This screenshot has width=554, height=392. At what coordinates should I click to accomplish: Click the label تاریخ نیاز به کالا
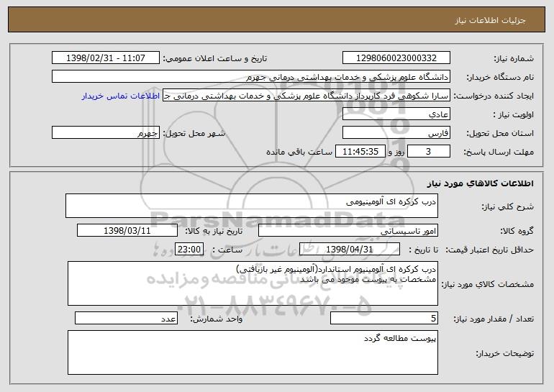[x=214, y=231]
